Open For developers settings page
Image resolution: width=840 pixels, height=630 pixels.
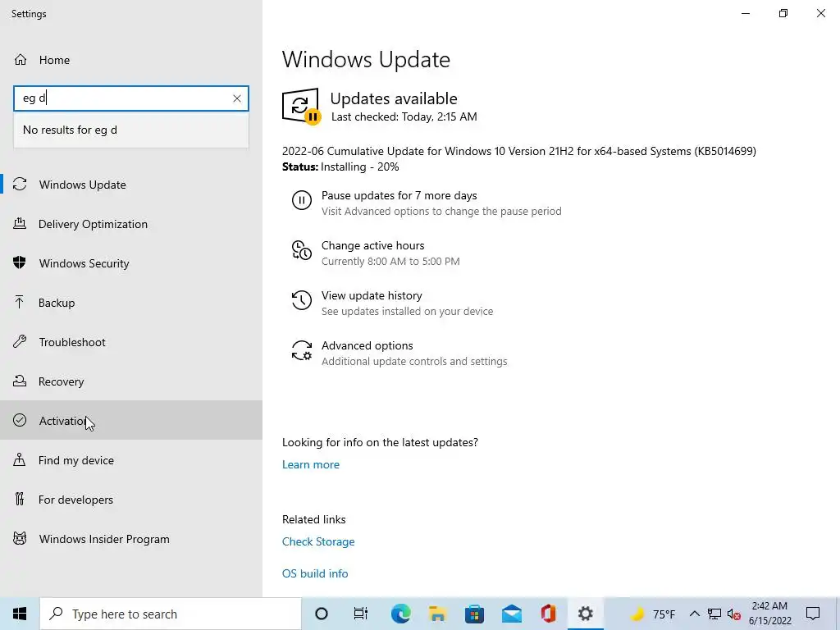click(131, 500)
